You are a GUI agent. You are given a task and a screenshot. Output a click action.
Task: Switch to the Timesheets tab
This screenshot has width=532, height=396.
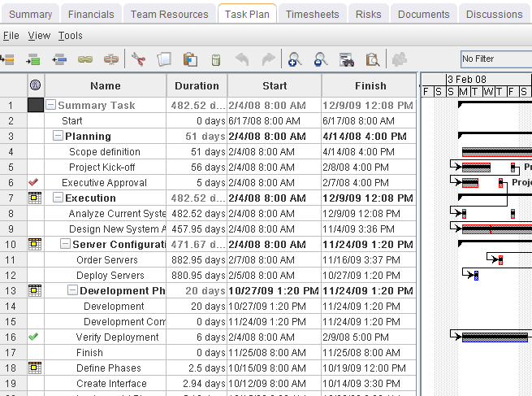point(312,15)
